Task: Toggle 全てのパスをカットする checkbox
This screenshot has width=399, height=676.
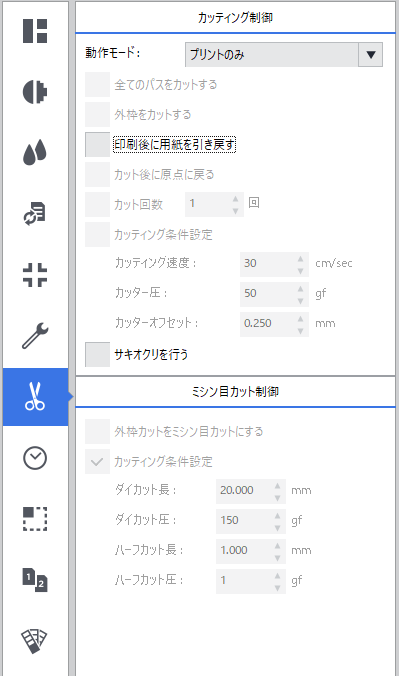Action: 97,84
